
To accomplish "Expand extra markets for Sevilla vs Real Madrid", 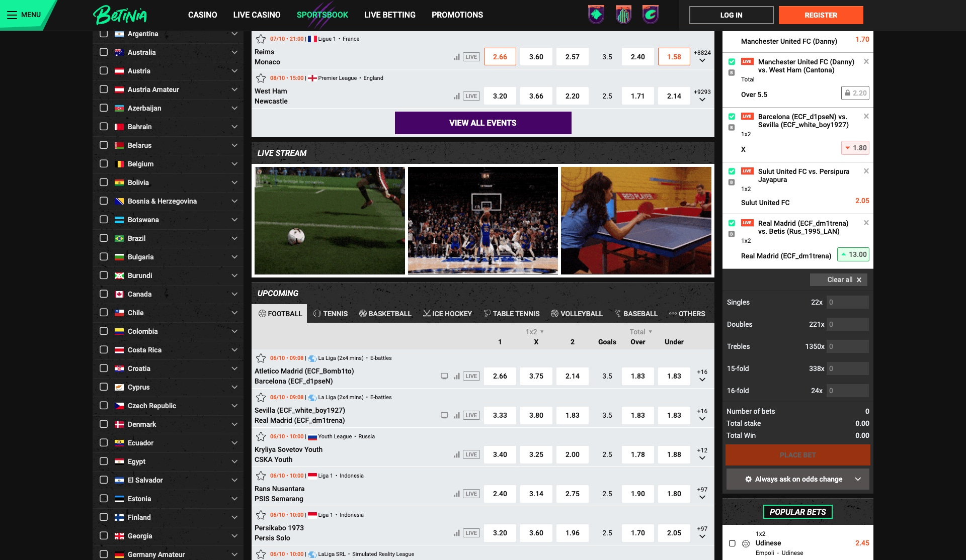I will [x=701, y=415].
